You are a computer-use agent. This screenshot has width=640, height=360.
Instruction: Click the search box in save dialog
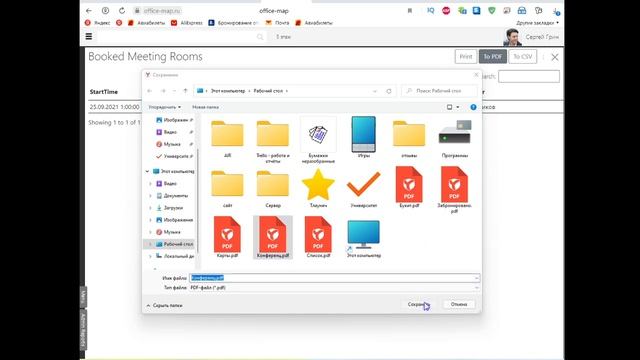(440, 91)
